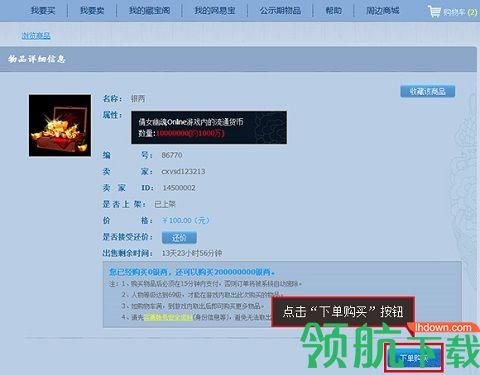
Task: Click the 还价 bargain button
Action: tap(179, 238)
